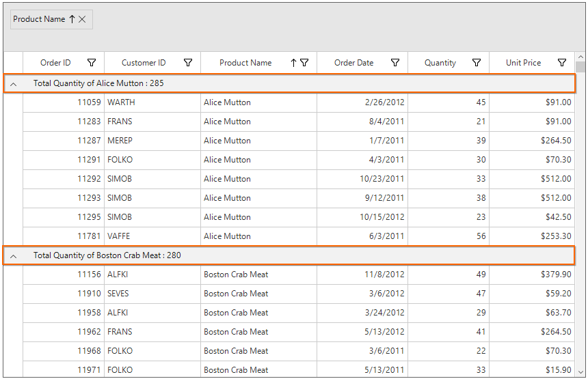Select Unit Price cell $15.90

(532, 369)
